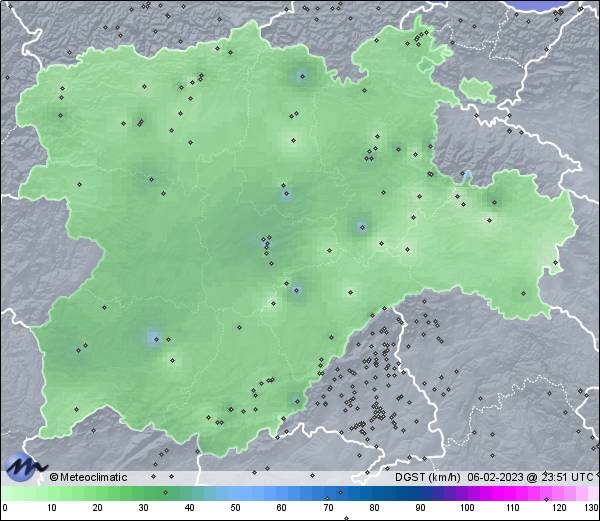Pick the light green swatch above 10

click(50, 493)
